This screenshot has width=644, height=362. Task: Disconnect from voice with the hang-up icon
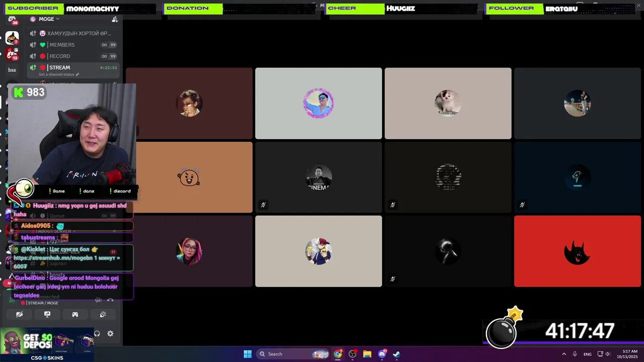click(x=110, y=300)
